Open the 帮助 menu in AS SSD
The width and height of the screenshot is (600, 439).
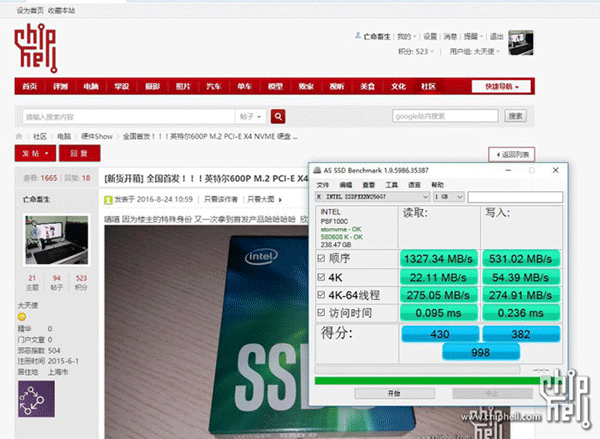[x=437, y=185]
